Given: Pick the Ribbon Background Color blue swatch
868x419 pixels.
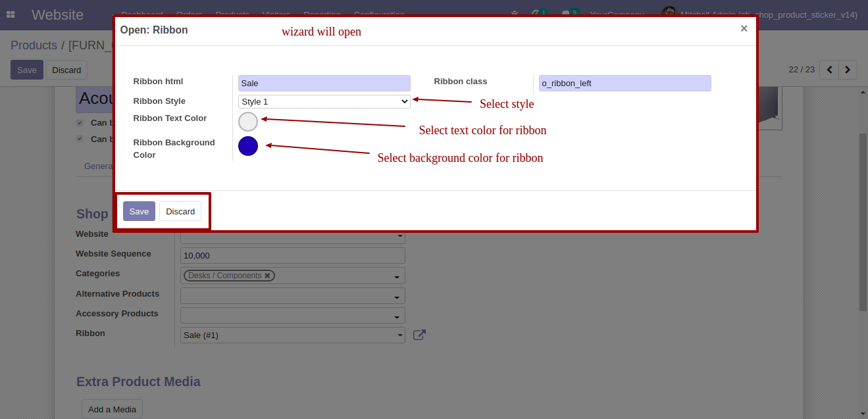Looking at the screenshot, I should (x=248, y=146).
